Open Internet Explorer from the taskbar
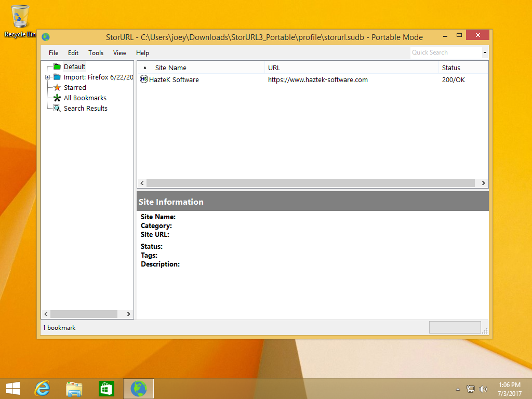Image resolution: width=532 pixels, height=399 pixels. click(42, 389)
